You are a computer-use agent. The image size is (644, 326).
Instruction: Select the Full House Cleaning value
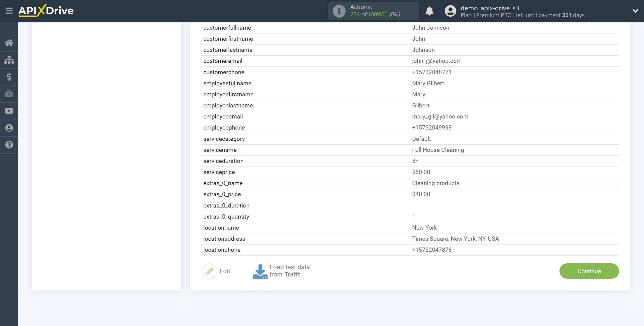[438, 150]
